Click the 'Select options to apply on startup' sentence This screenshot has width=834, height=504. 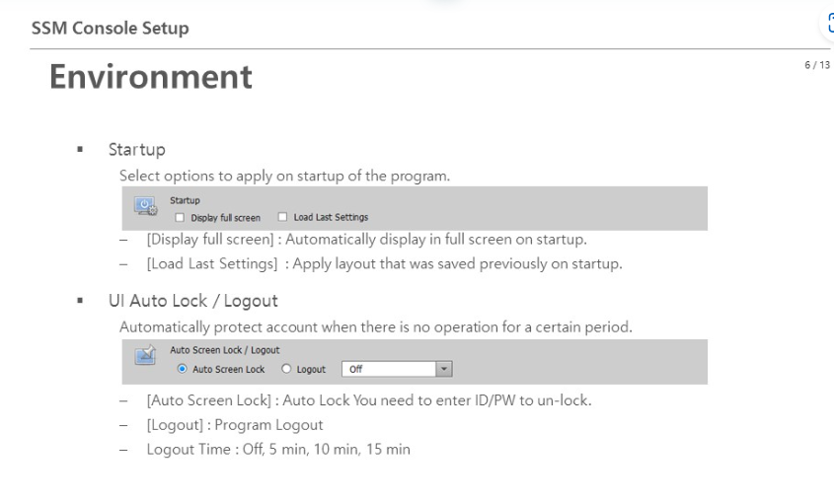click(x=285, y=177)
